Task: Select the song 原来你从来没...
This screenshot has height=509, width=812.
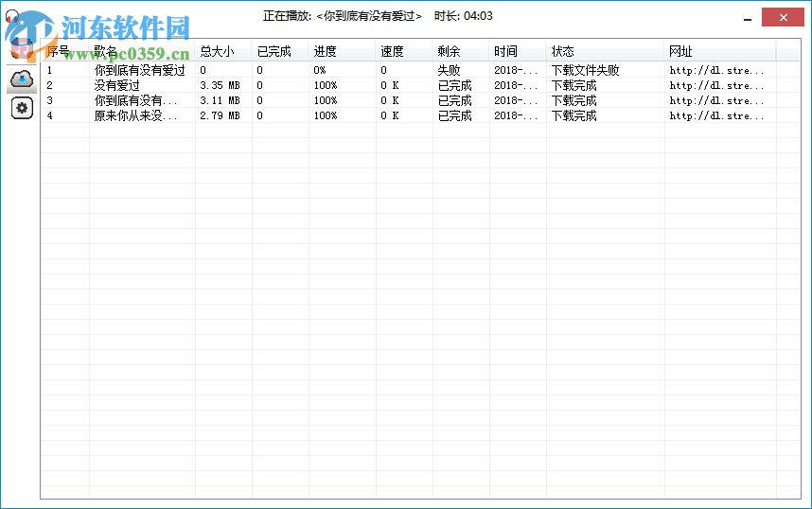Action: [x=135, y=115]
